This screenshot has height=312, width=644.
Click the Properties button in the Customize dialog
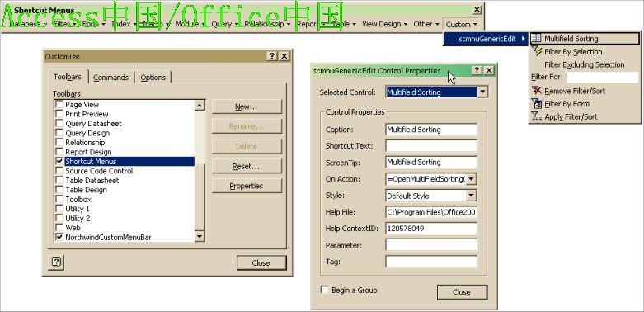click(247, 186)
